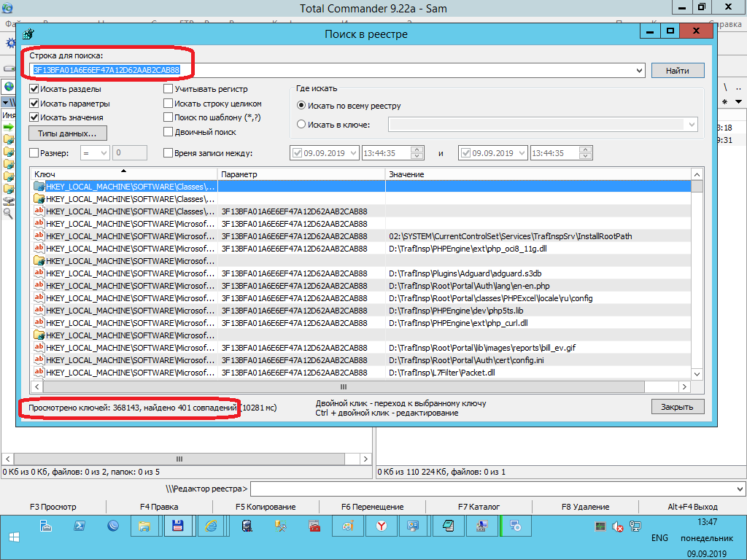Launch Server Manager from the taskbar
Viewport: 747px width, 560px height.
[46, 526]
